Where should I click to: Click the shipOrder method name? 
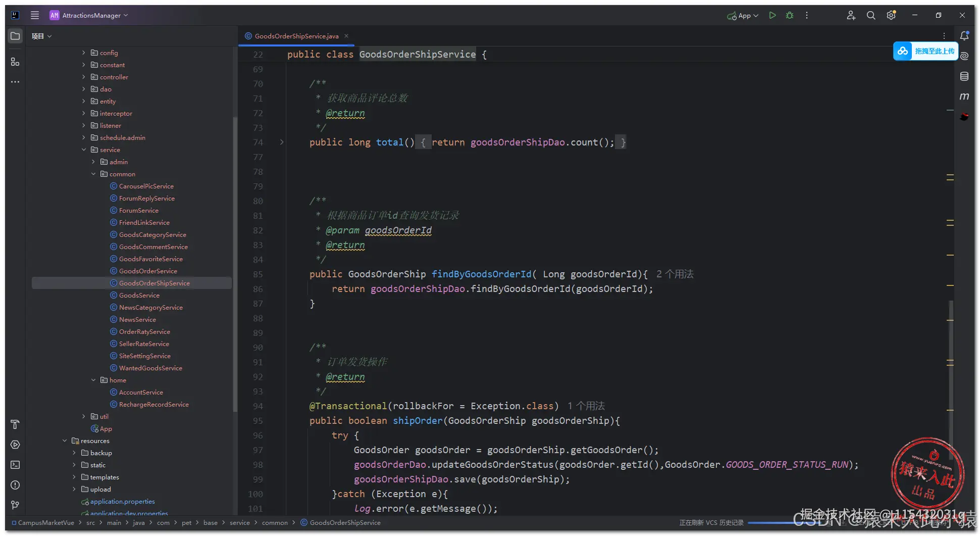tap(418, 421)
